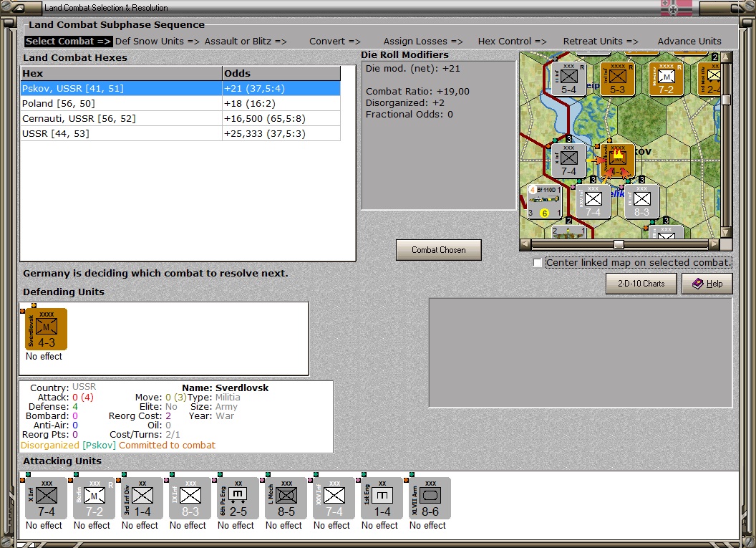Viewport: 756px width, 548px height.
Task: Click the Committed to combat status text
Action: click(x=167, y=446)
